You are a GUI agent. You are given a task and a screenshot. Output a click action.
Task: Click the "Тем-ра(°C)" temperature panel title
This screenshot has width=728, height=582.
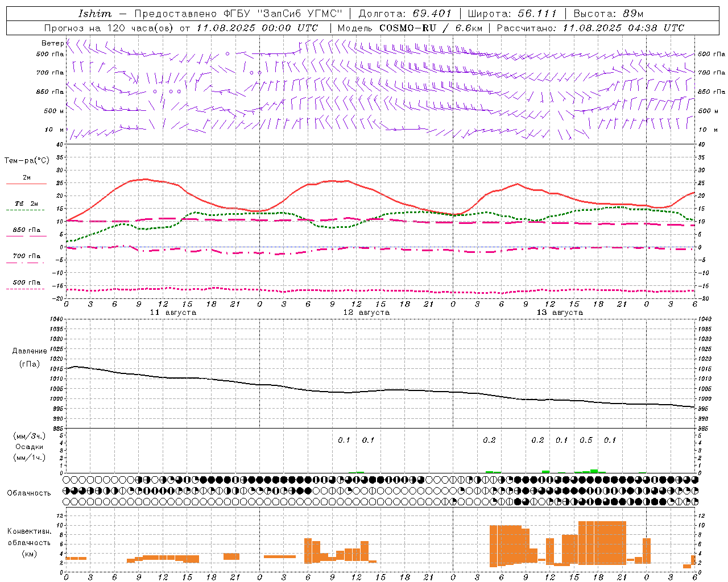point(27,161)
